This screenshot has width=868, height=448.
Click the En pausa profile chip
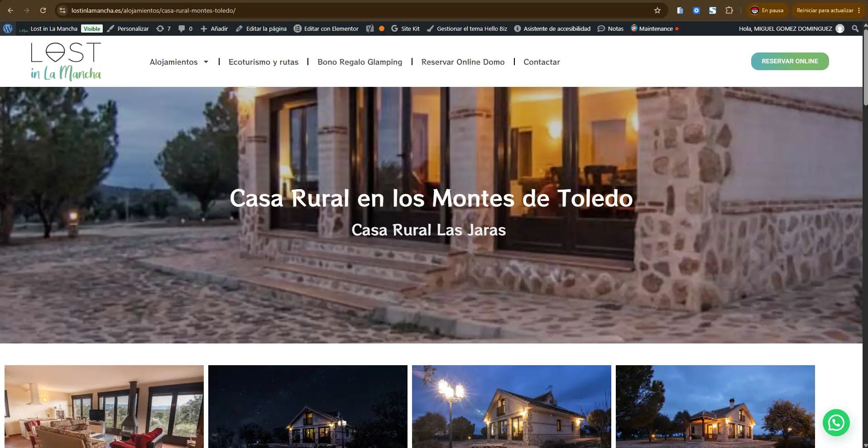point(767,10)
